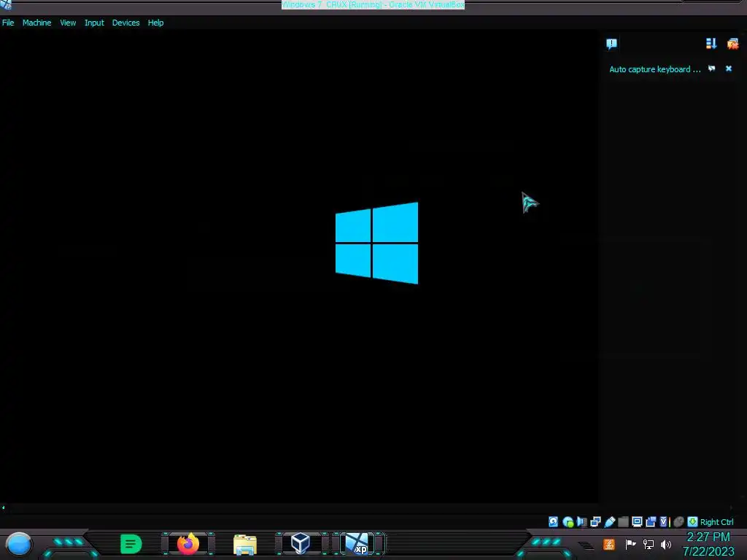Open the Machine menu
Screen dimensions: 747x560
click(36, 23)
